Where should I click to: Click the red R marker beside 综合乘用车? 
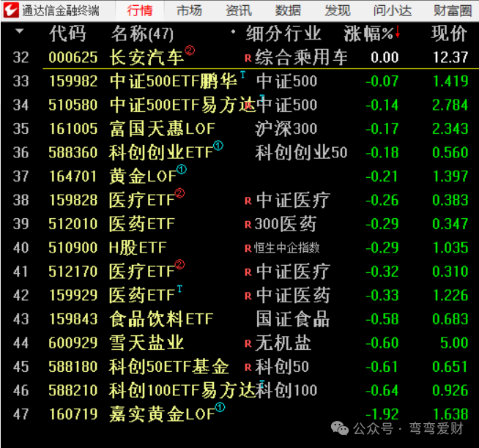pos(248,58)
